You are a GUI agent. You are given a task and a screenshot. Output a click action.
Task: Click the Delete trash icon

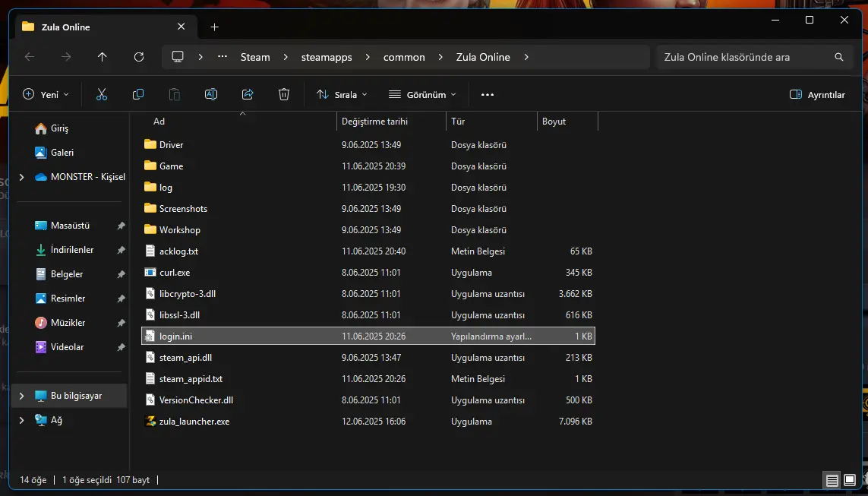pyautogui.click(x=284, y=95)
